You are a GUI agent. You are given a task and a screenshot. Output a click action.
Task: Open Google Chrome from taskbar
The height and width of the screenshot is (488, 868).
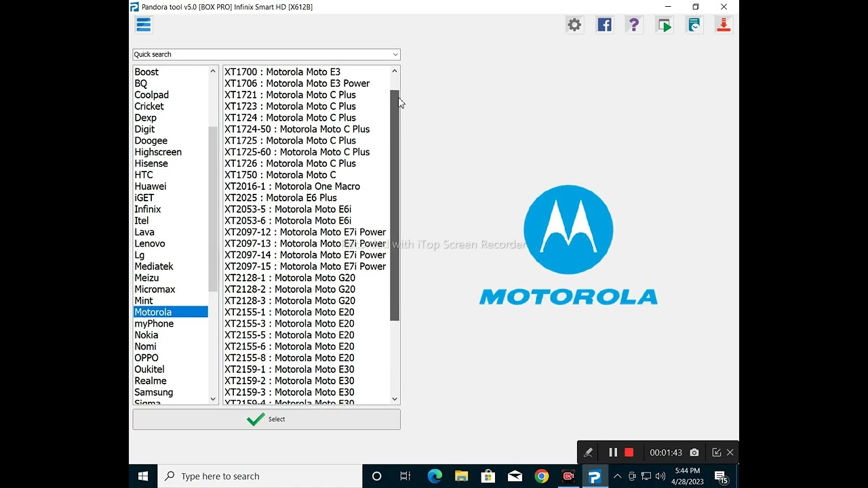coord(541,476)
